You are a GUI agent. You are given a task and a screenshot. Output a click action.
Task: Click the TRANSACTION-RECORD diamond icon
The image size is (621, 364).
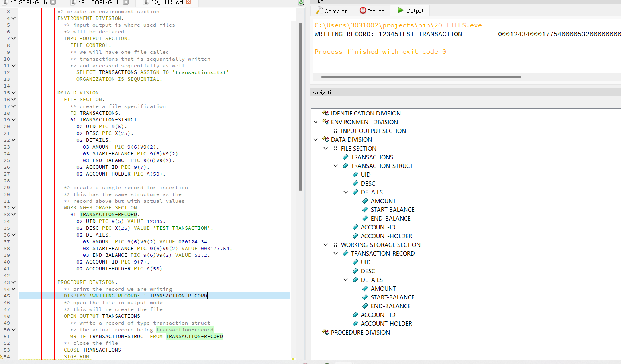pos(345,253)
